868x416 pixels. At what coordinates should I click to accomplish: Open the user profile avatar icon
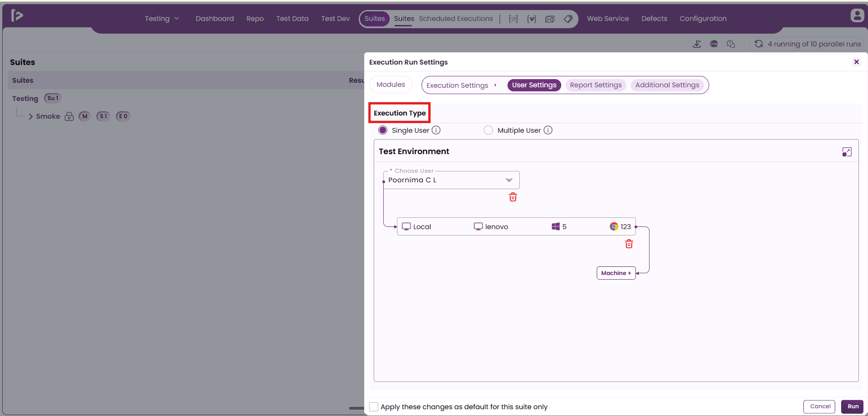coord(857,15)
